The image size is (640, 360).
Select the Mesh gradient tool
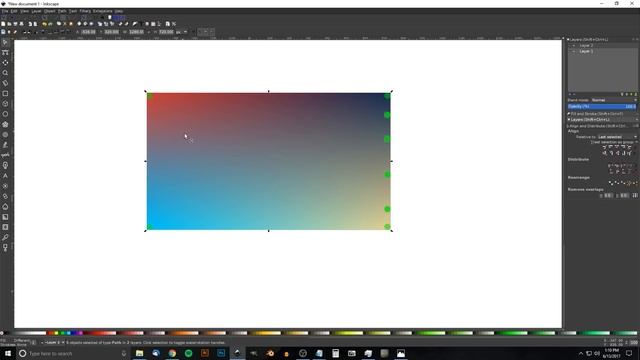click(x=5, y=227)
